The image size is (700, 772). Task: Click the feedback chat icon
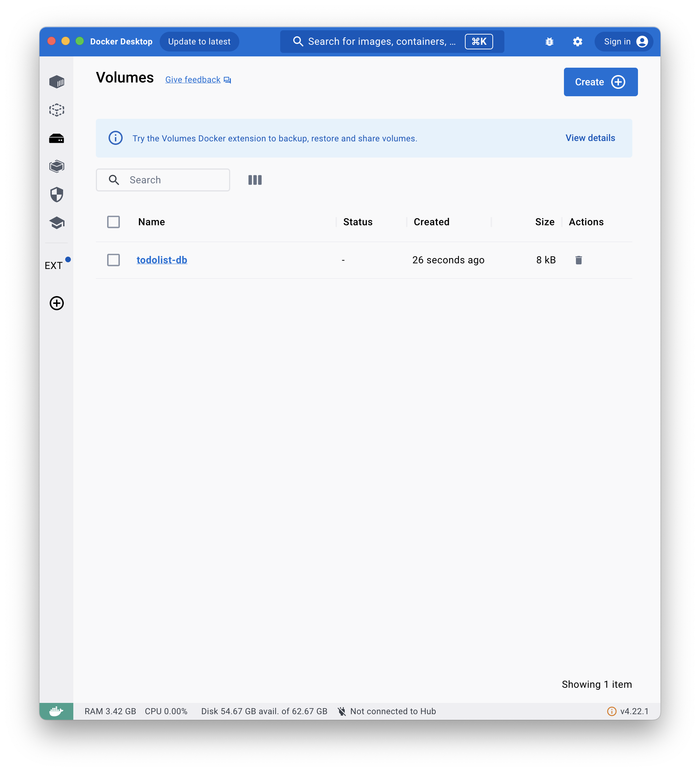227,80
